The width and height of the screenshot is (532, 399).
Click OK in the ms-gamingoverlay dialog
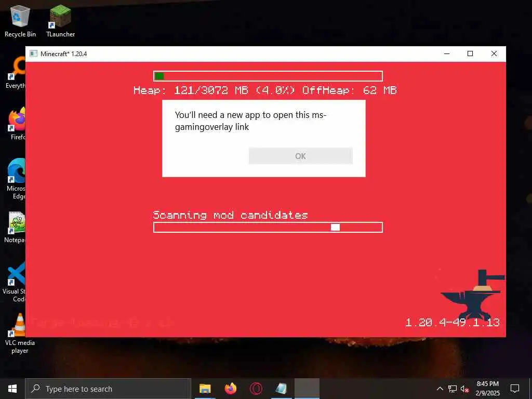pyautogui.click(x=301, y=156)
